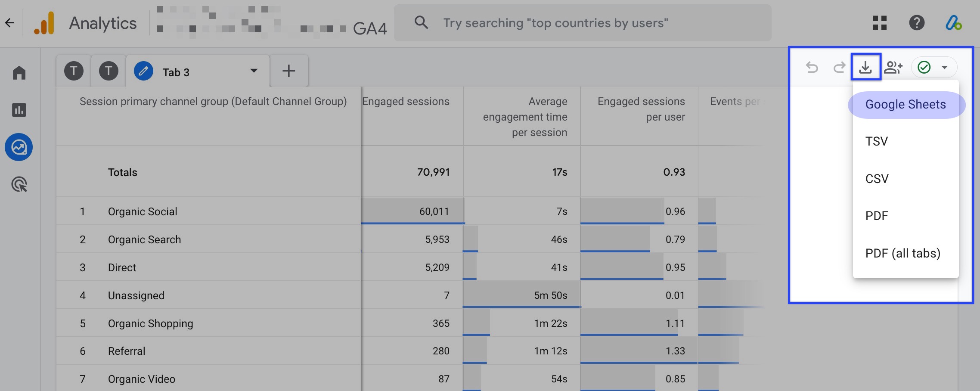Choose PDF export option
The image size is (980, 391).
tap(906, 216)
